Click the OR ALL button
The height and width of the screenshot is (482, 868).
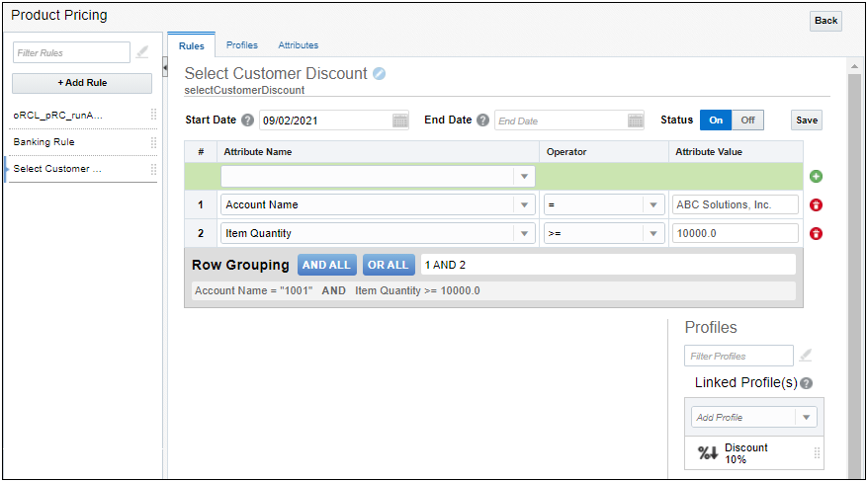tap(389, 265)
